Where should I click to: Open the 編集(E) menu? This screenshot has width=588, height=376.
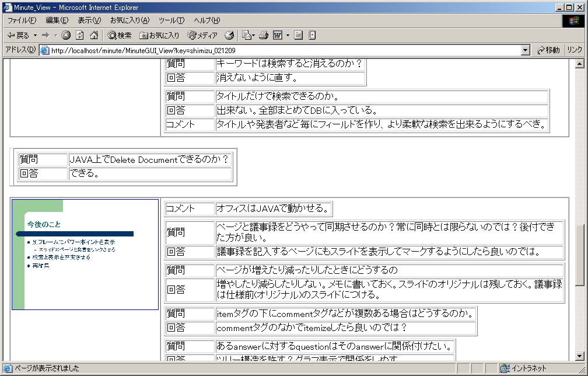click(57, 20)
